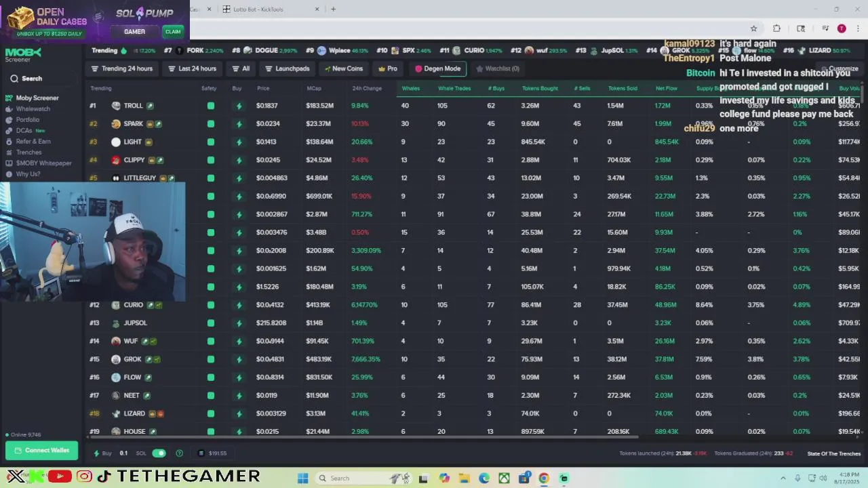Click CURIO in trending ticker
Screen dimensions: 868x488
(474, 51)
